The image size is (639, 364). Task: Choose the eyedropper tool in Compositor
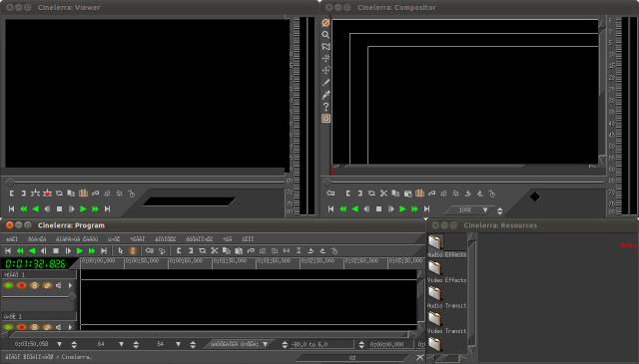[325, 95]
